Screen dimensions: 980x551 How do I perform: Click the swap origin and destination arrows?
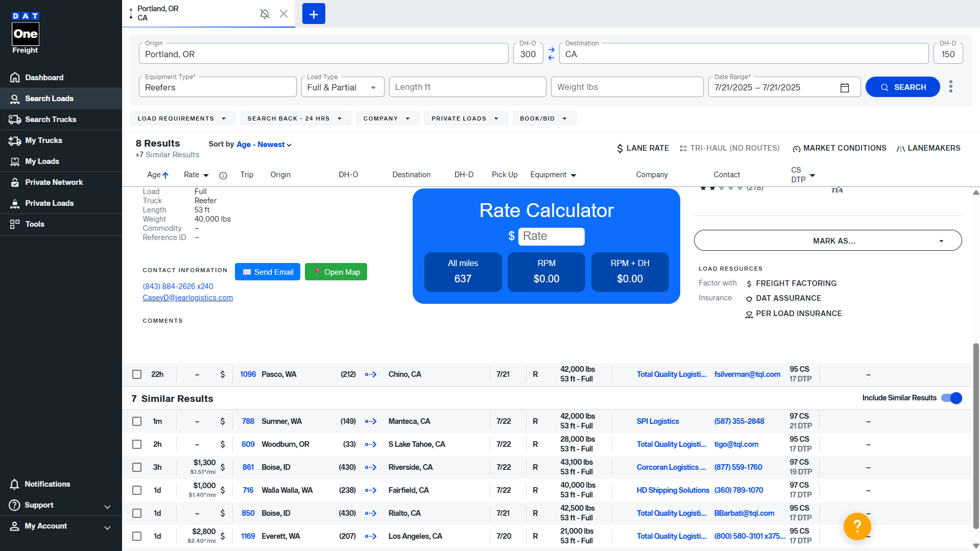pyautogui.click(x=551, y=54)
